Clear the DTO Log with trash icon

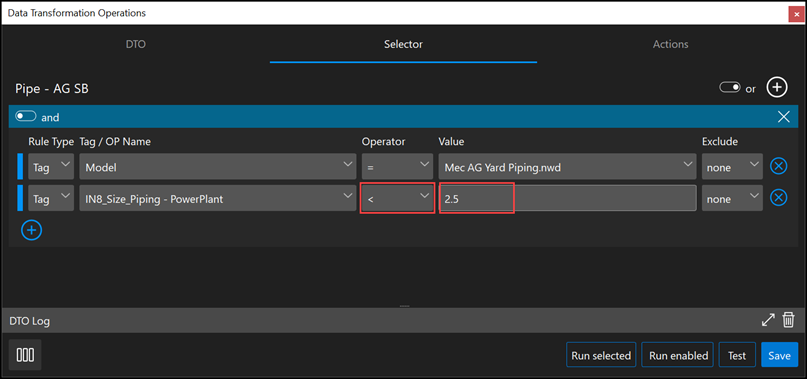click(x=788, y=320)
